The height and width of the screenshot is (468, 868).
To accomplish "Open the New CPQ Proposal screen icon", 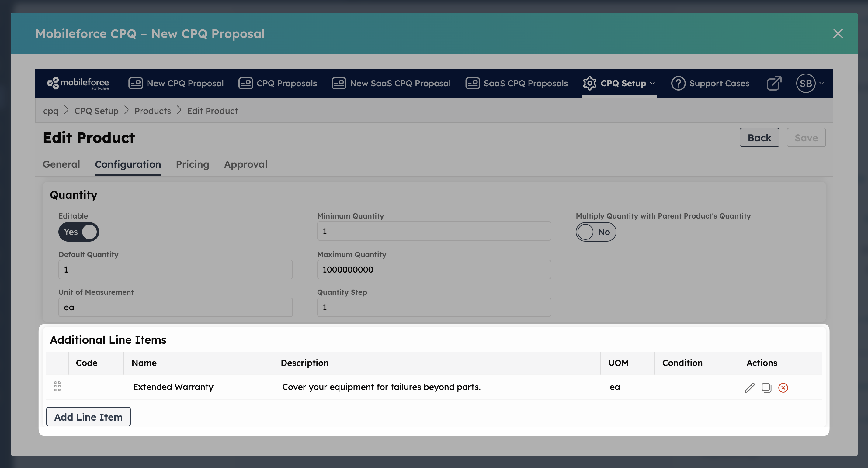I will tap(135, 83).
